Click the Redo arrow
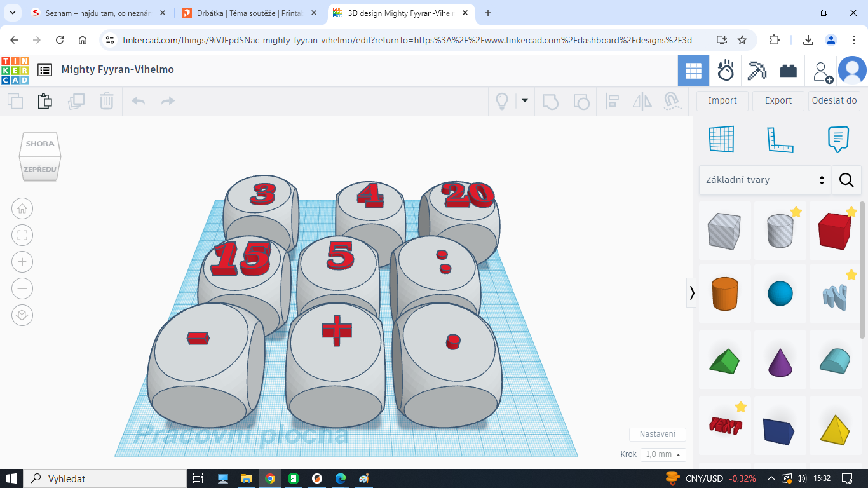 point(168,100)
